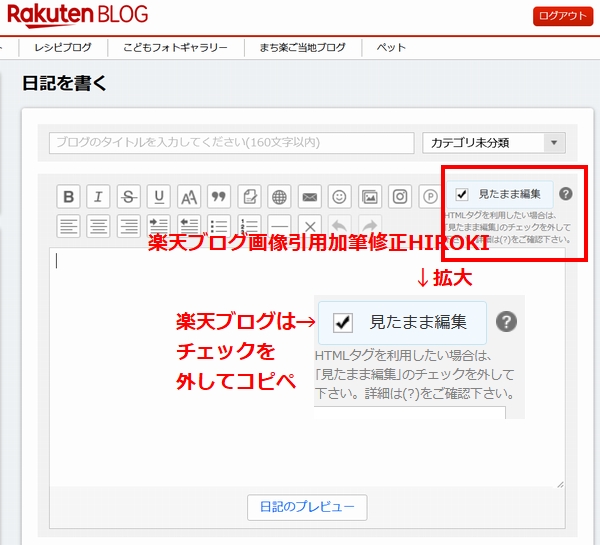Click the Rakuten BLOG logo
This screenshot has height=545, width=600.
[78, 15]
